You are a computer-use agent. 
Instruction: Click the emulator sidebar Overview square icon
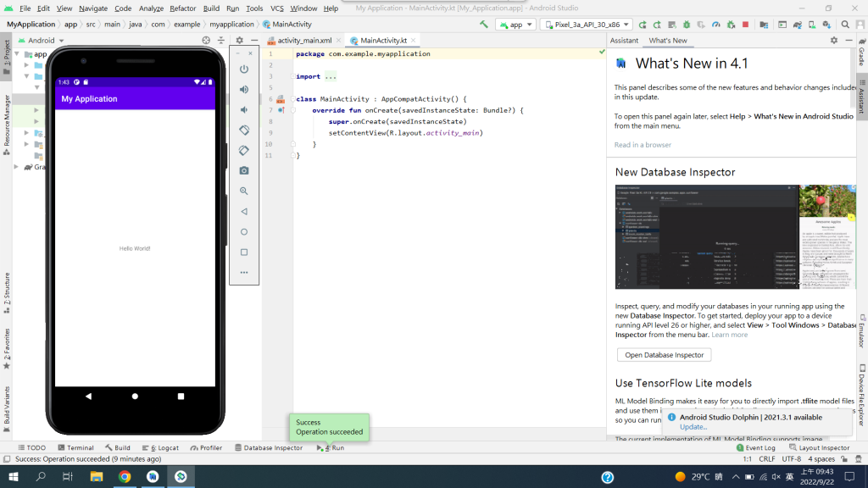244,252
